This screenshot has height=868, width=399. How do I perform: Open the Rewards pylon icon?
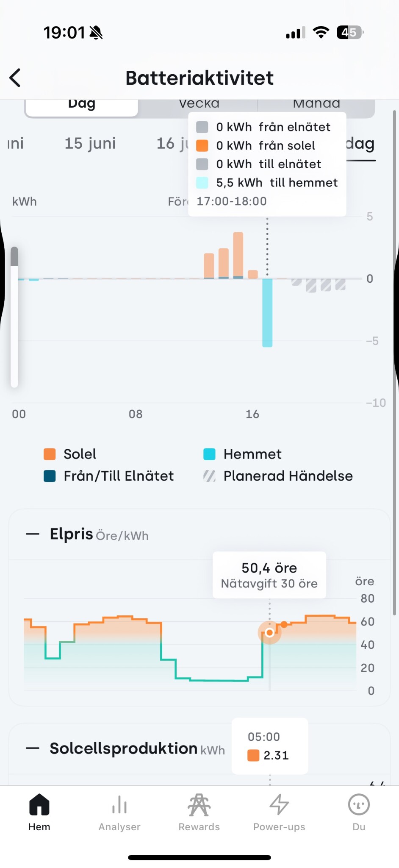(199, 804)
